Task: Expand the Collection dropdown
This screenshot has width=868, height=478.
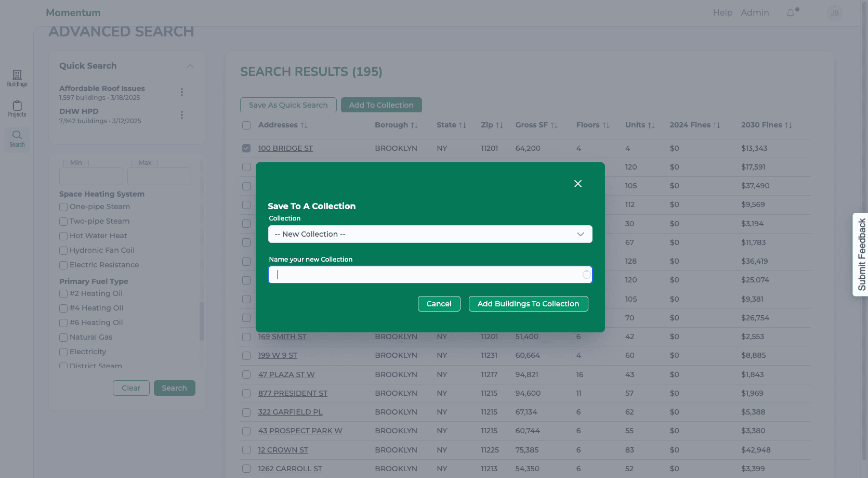Action: pyautogui.click(x=430, y=234)
